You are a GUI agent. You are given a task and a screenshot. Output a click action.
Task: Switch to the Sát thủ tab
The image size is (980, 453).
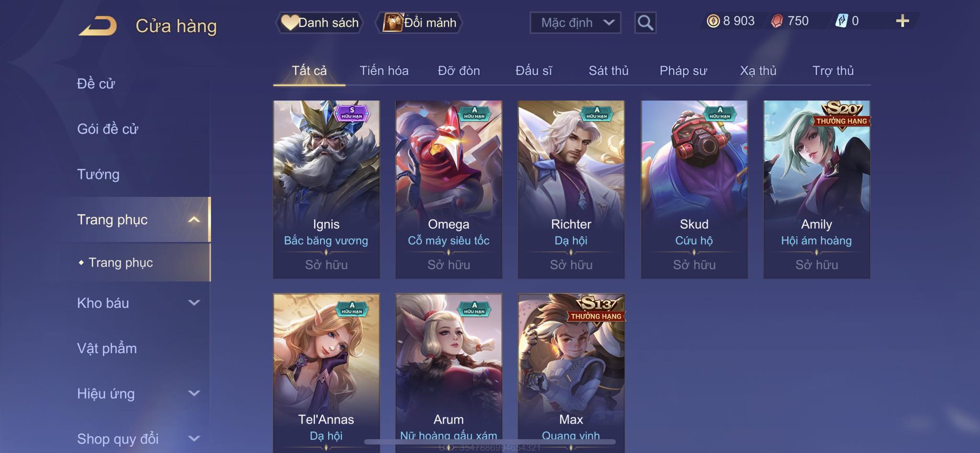(608, 71)
